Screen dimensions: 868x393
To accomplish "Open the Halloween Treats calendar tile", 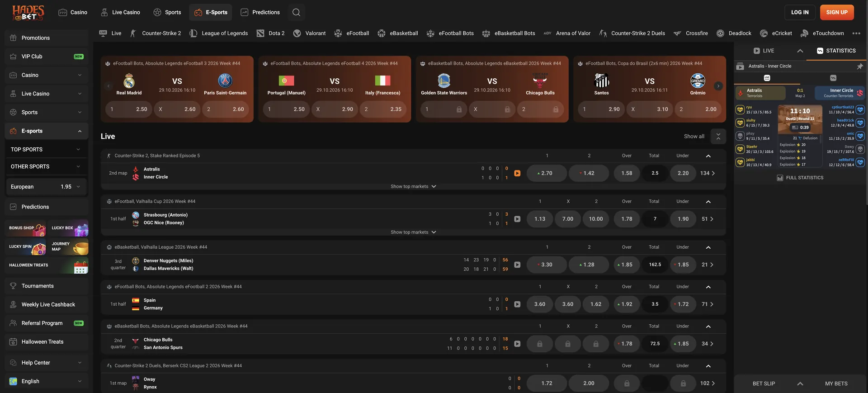I will point(47,265).
